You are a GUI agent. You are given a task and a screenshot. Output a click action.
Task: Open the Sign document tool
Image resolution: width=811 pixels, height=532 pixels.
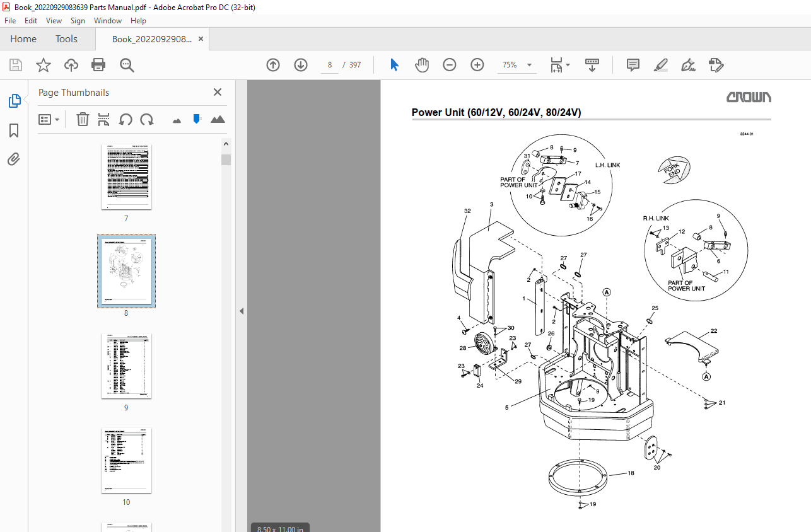coord(688,65)
